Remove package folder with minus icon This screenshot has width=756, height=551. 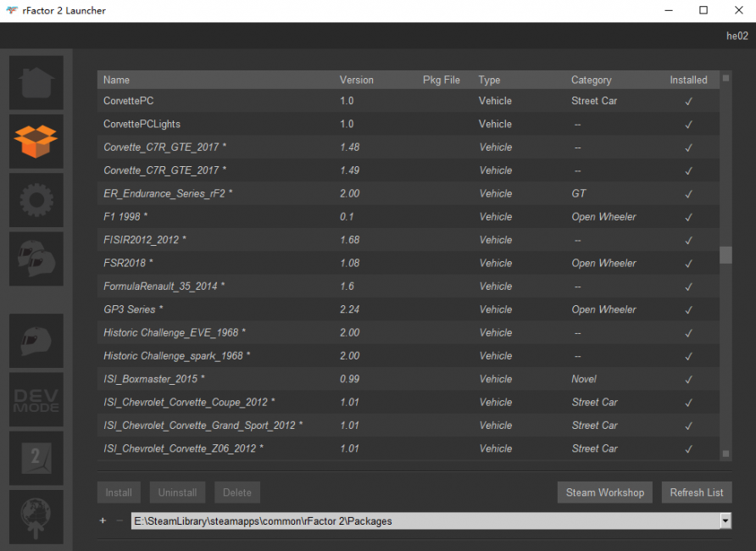click(120, 520)
